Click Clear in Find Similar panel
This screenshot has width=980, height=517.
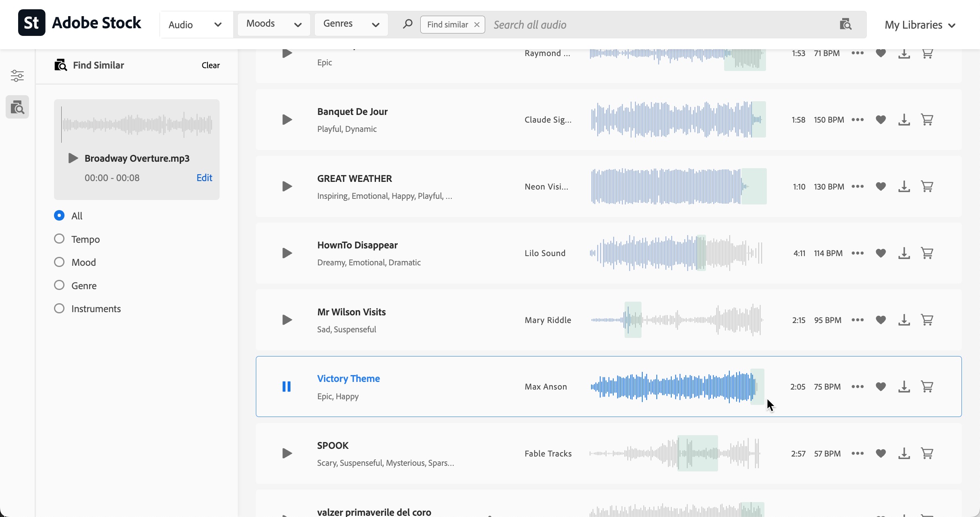pos(210,65)
